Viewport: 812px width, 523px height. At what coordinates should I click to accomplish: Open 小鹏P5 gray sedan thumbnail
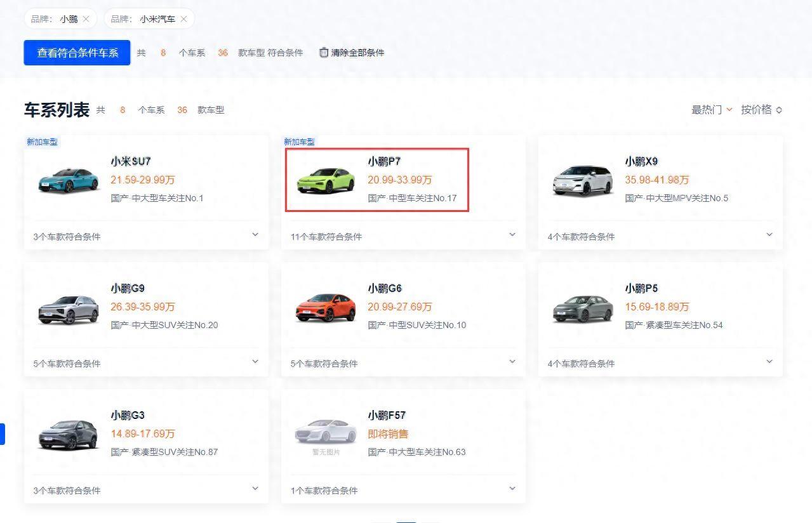[x=583, y=308]
